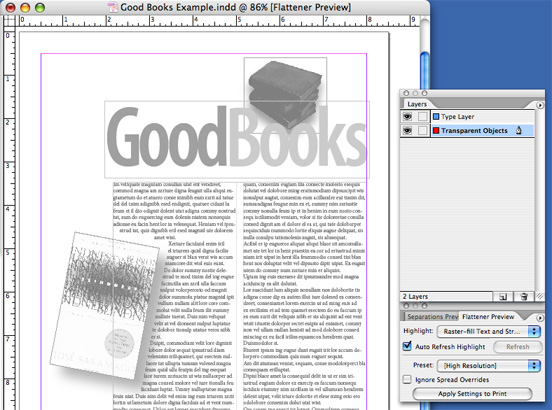Uncheck Auto Refresh Highlight checkbox
Viewport: 552px width, 410px height.
pos(407,346)
